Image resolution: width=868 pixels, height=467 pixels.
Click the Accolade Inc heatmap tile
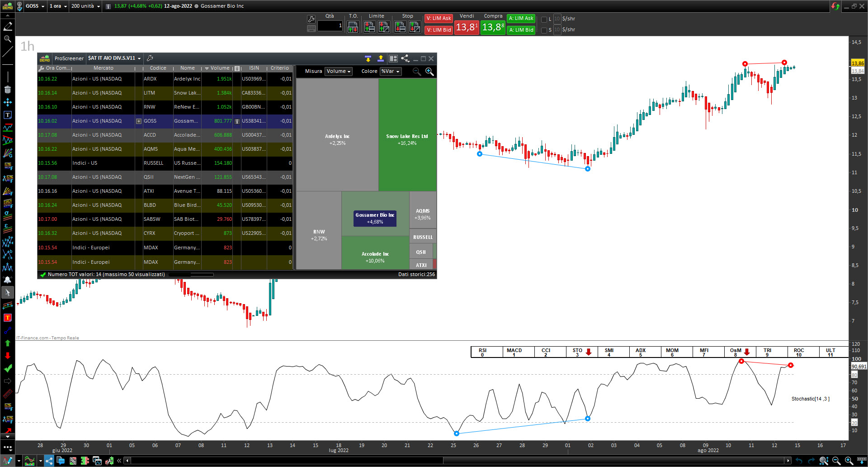point(375,253)
